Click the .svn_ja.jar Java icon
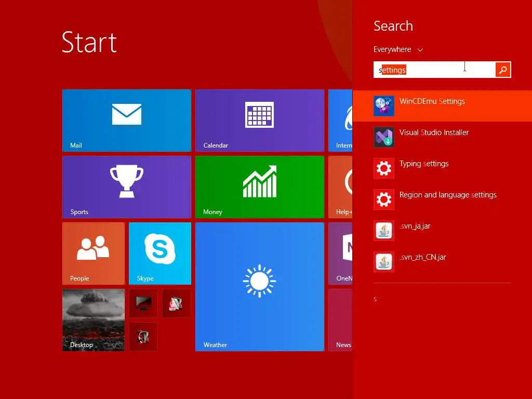Viewport: 532px width, 399px height. tap(384, 231)
